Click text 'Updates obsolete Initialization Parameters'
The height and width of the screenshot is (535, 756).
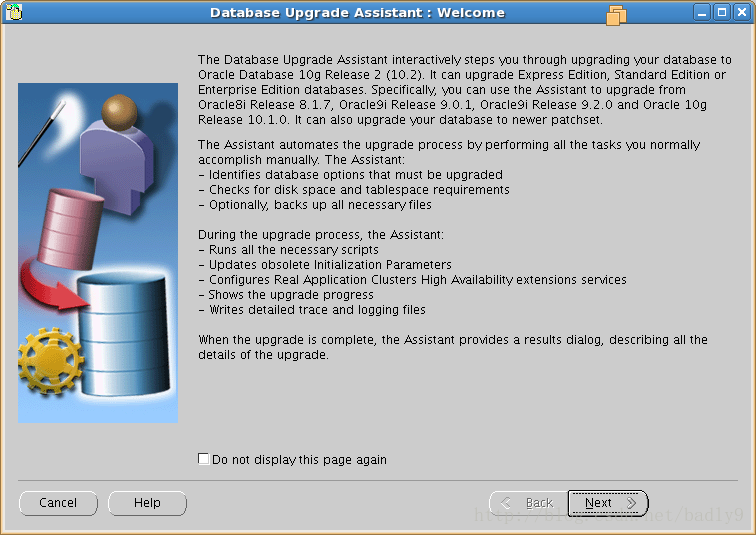click(x=330, y=265)
